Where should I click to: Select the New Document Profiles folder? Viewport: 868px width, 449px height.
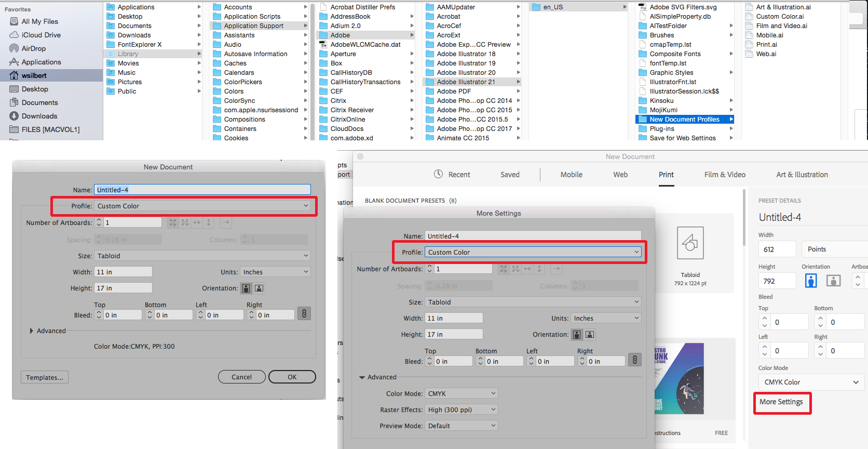pyautogui.click(x=685, y=120)
